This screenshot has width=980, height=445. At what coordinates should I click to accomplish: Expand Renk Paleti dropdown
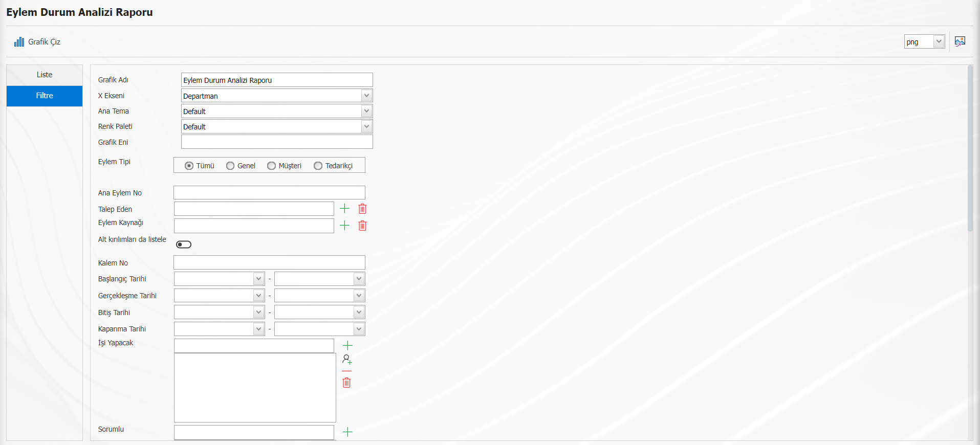pyautogui.click(x=366, y=126)
